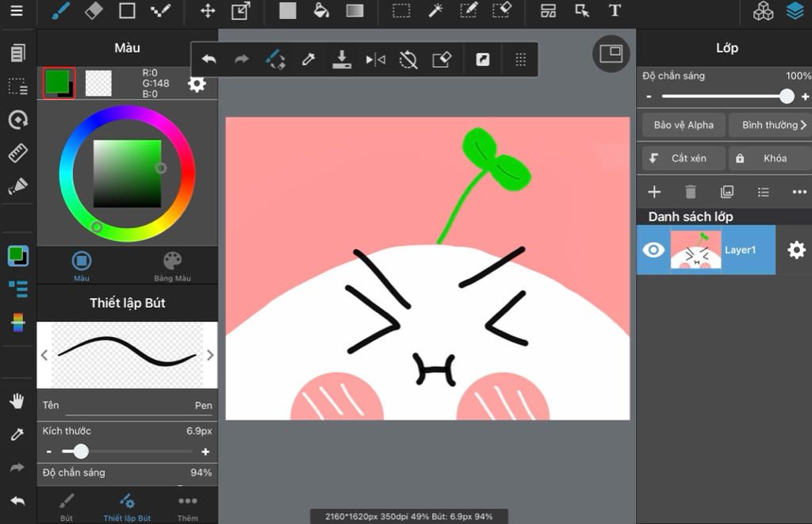
Task: Click the Save icon in floating toolbar
Action: [x=342, y=59]
